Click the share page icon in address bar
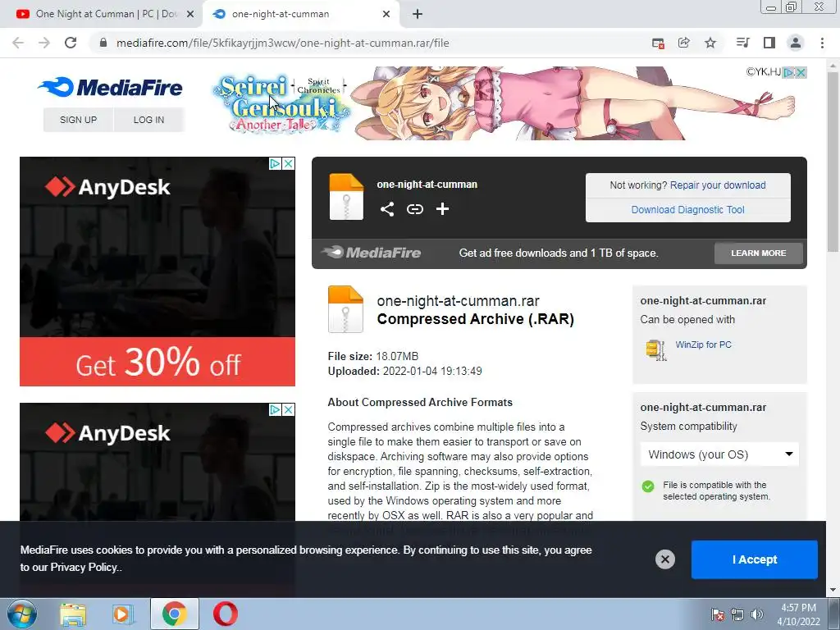The image size is (840, 630). pos(683,43)
